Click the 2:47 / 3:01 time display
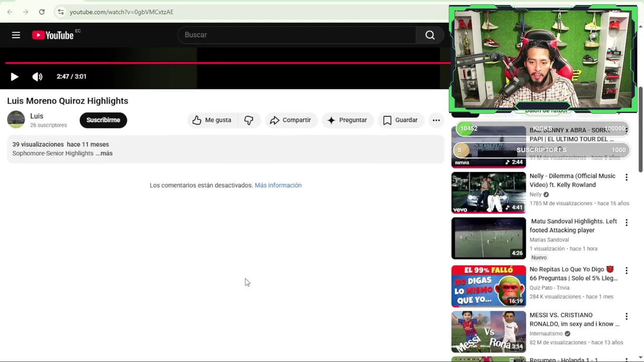The width and height of the screenshot is (644, 362). pos(71,76)
